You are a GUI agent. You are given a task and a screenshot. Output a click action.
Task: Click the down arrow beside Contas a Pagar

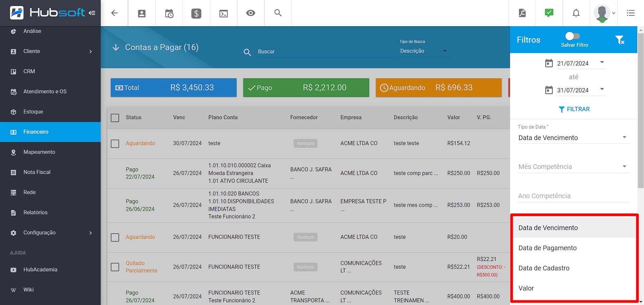coord(116,47)
